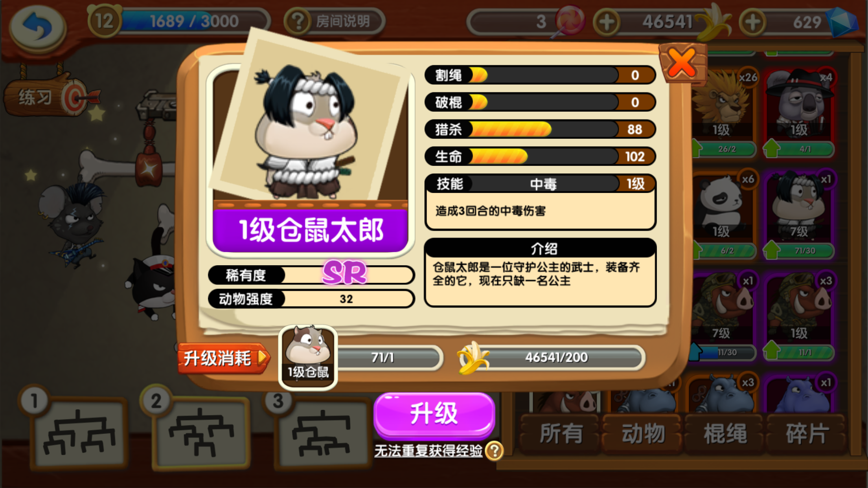Screen dimensions: 868x488
Task: Tap the plus icon next to diamonds
Action: (752, 22)
